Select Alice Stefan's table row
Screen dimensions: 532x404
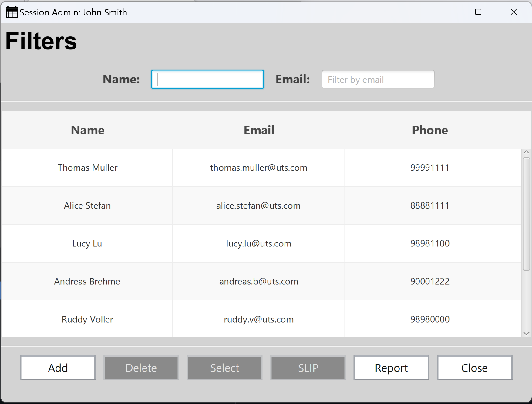87,205
